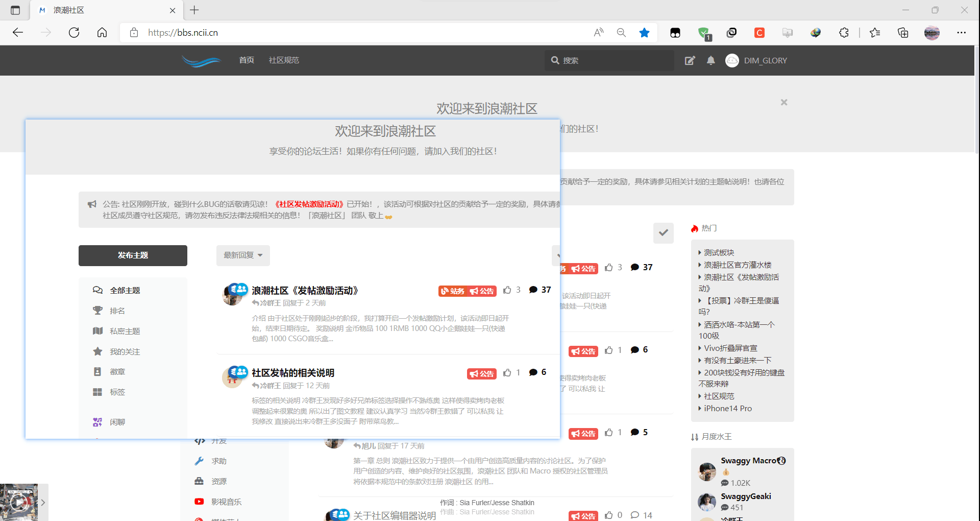Open the 社区规范 navigation item
Viewport: 980px width, 521px height.
pyautogui.click(x=284, y=60)
